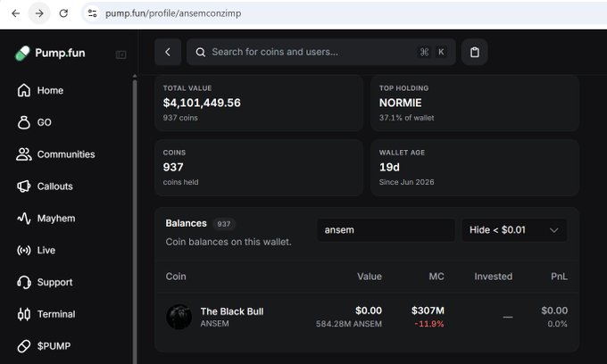The width and height of the screenshot is (607, 364).
Task: Sort by Value column header
Action: click(370, 277)
